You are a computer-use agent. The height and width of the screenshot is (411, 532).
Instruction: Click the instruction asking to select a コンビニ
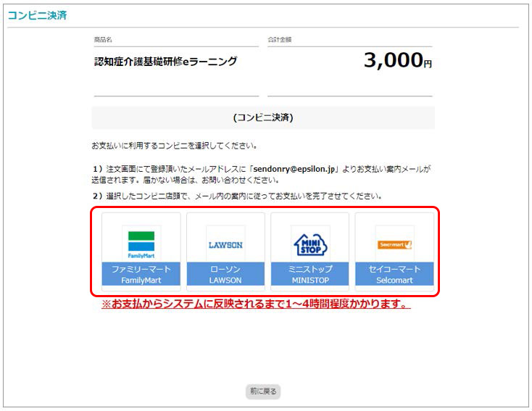click(x=174, y=145)
